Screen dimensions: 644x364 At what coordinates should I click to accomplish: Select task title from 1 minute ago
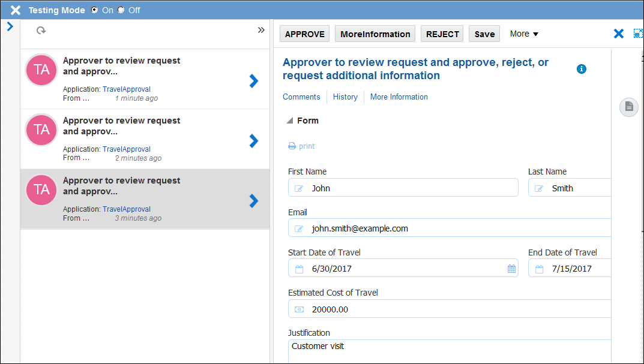click(122, 66)
